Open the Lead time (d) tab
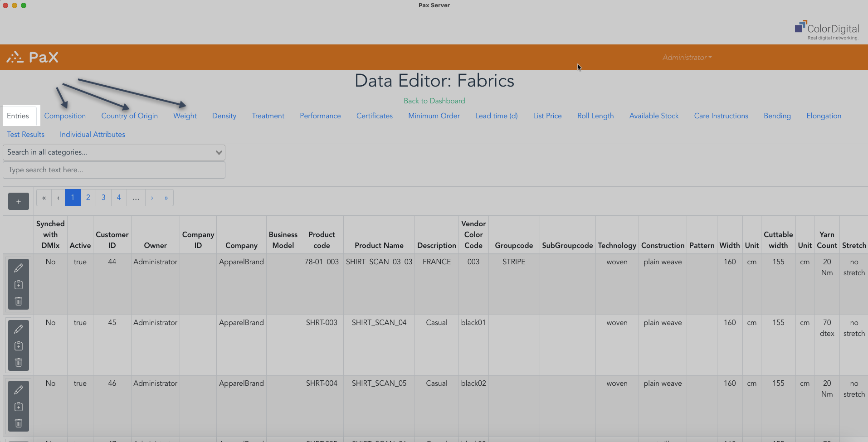 point(496,116)
